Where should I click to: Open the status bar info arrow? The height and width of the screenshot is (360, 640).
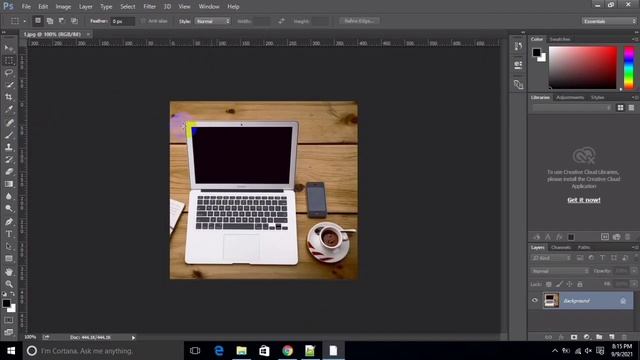tap(133, 338)
